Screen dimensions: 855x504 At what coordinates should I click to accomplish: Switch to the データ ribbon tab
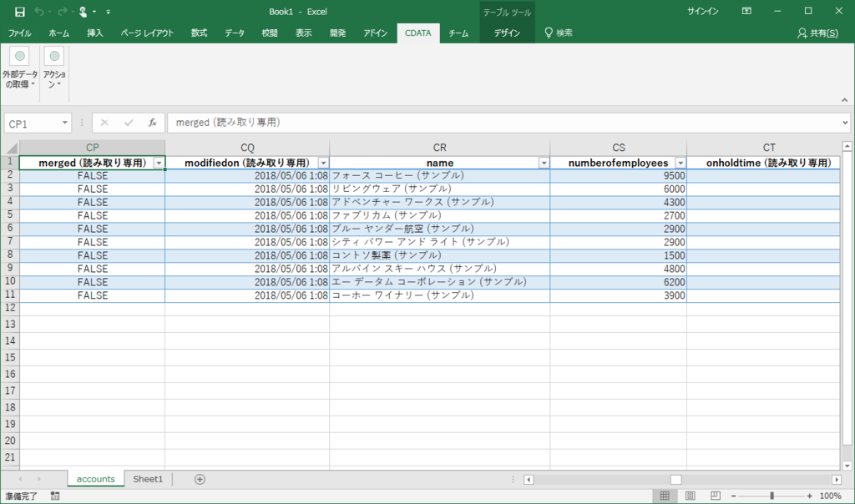click(x=235, y=33)
